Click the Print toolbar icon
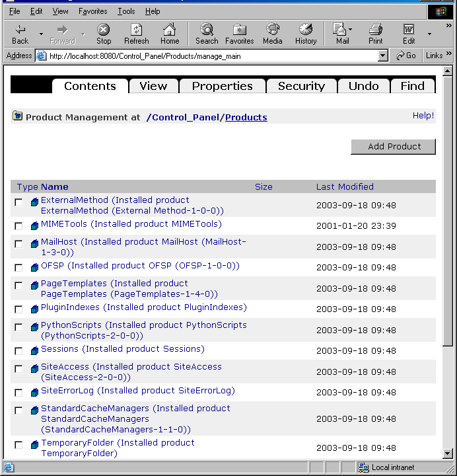 [x=375, y=30]
